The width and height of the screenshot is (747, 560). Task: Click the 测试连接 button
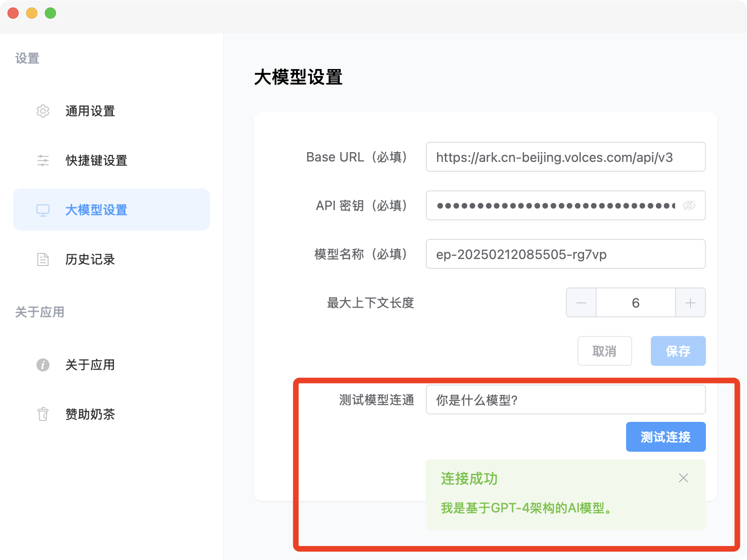point(666,437)
